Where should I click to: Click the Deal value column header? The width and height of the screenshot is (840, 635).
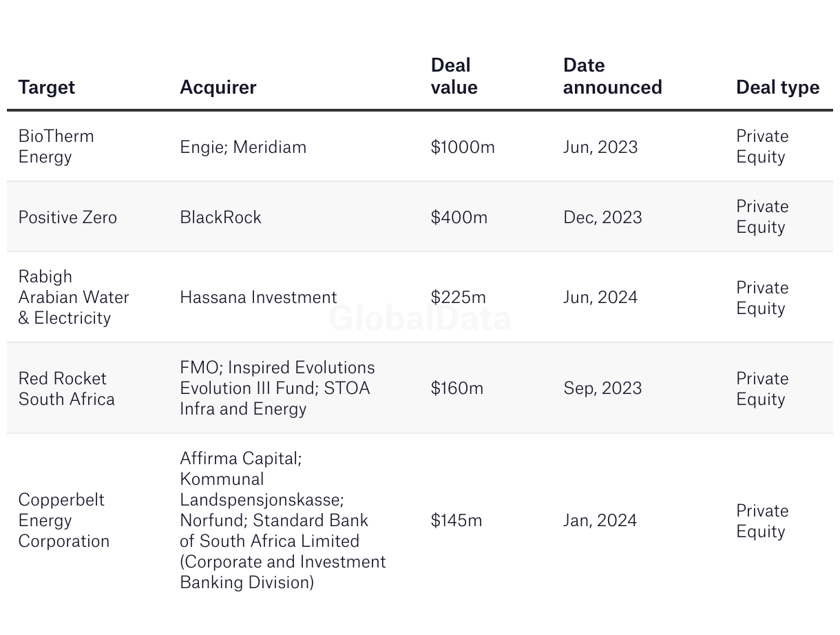[454, 76]
